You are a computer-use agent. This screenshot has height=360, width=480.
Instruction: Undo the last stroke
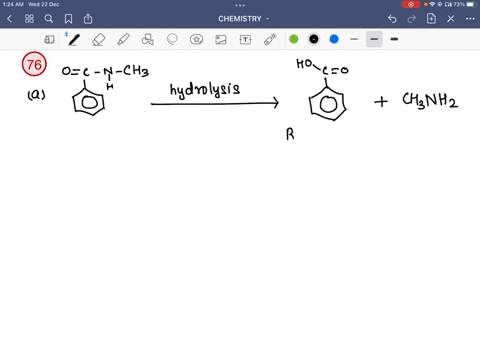pos(392,19)
